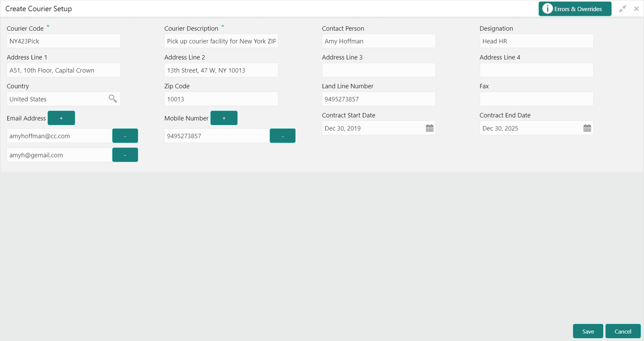Click the Email Address label
The width and height of the screenshot is (644, 341).
(x=26, y=118)
